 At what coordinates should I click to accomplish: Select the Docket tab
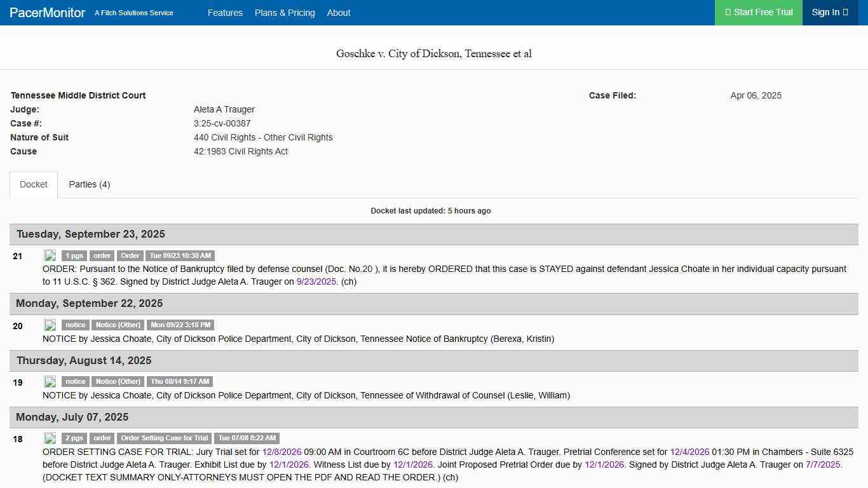[33, 184]
